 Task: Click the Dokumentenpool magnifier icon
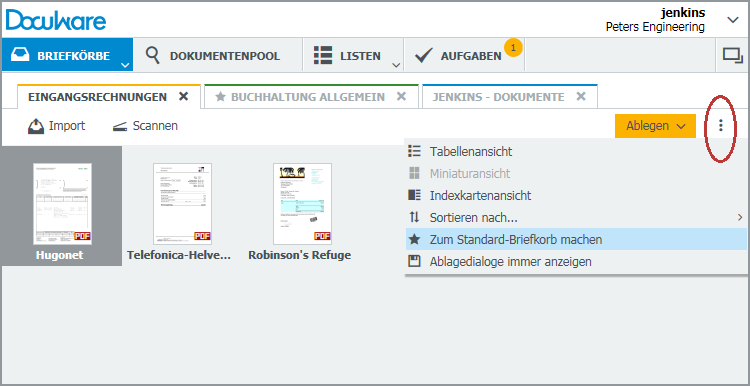[153, 55]
